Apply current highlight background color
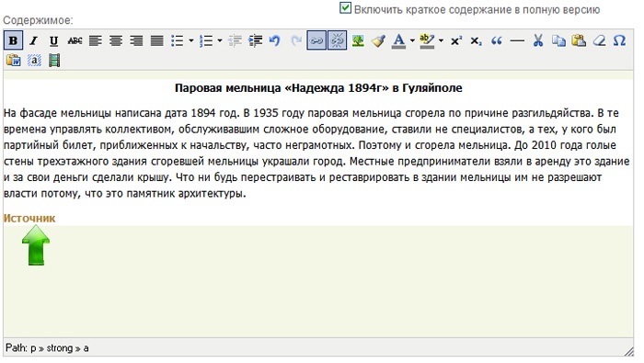Viewport: 644px width, 363px height. (x=428, y=40)
